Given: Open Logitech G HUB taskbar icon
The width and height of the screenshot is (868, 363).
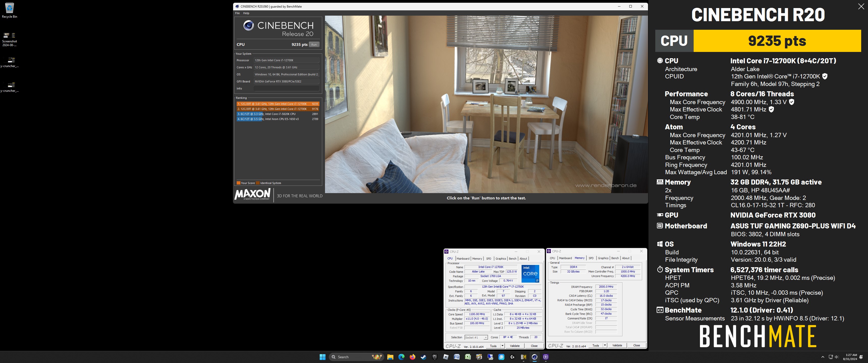Looking at the screenshot, I should click(512, 357).
